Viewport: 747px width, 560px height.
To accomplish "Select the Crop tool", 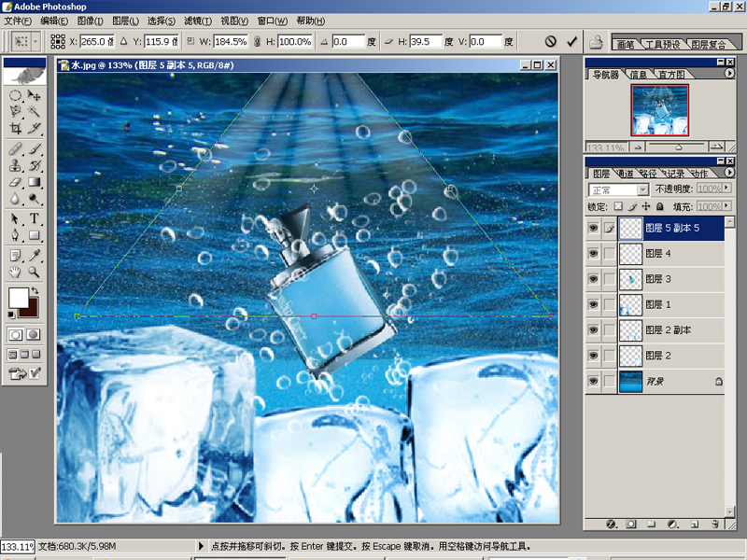I will pyautogui.click(x=15, y=128).
